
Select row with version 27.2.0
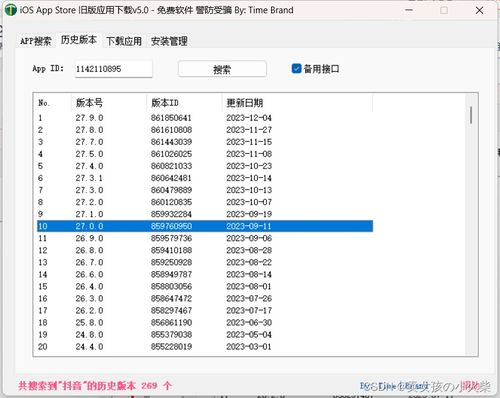[205, 202]
